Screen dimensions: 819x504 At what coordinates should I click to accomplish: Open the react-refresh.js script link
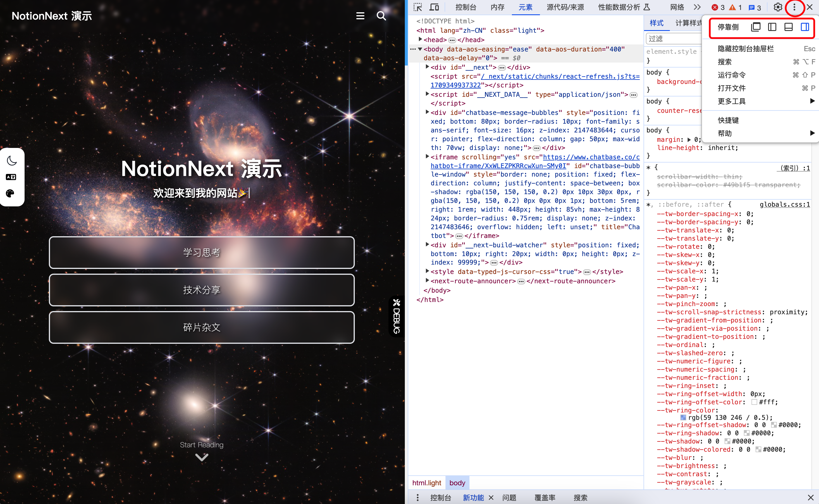(x=535, y=81)
